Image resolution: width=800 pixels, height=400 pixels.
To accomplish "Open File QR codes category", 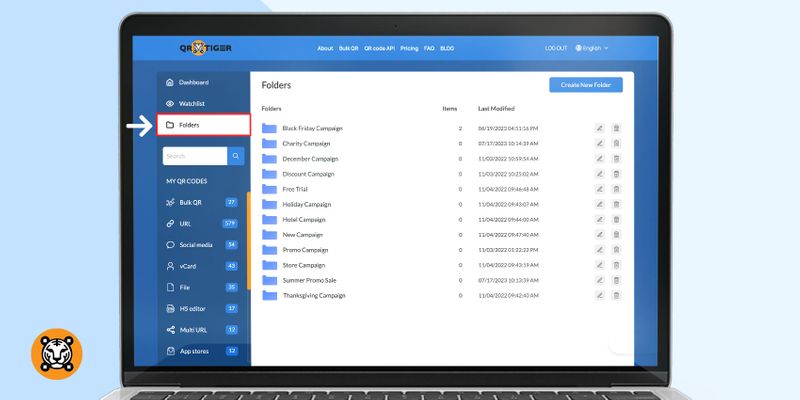I will [x=202, y=287].
